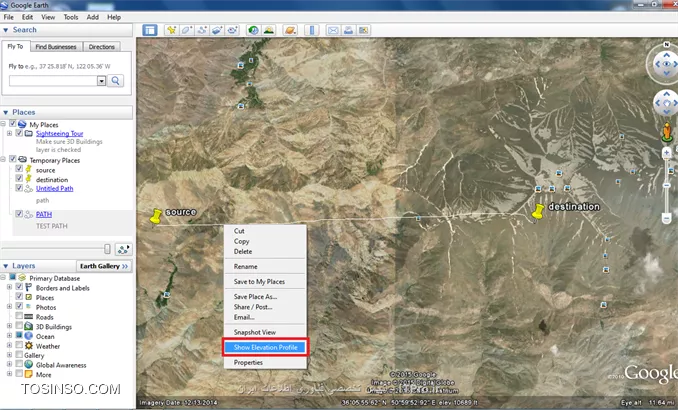This screenshot has height=410, width=678.
Task: Enable the 3D Buildings layer checkbox
Action: [x=19, y=326]
